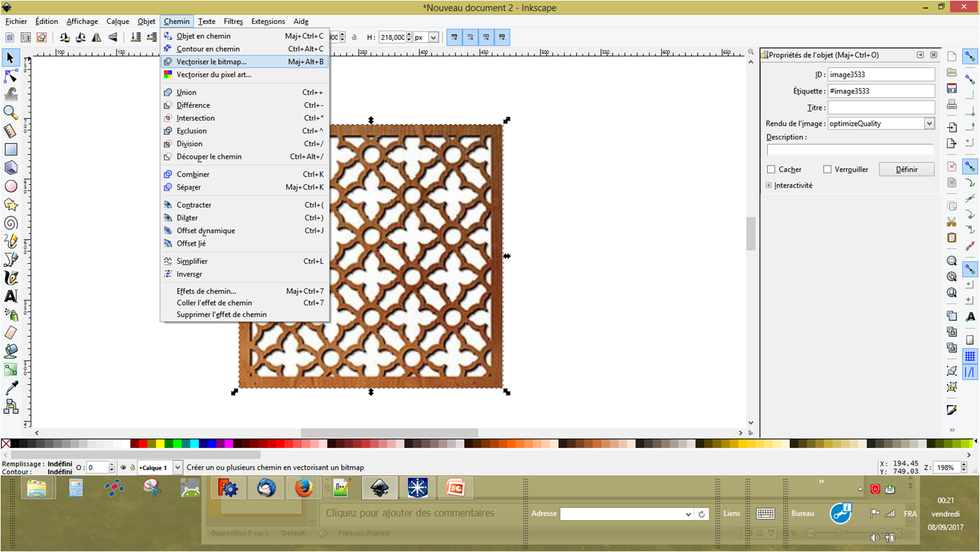
Task: Open the Rendu de l'image dropdown
Action: (929, 123)
